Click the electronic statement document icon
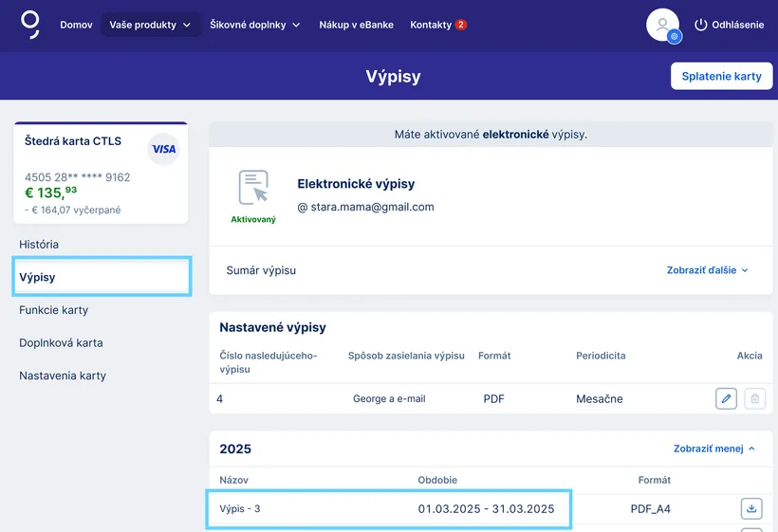The image size is (778, 532). [253, 188]
